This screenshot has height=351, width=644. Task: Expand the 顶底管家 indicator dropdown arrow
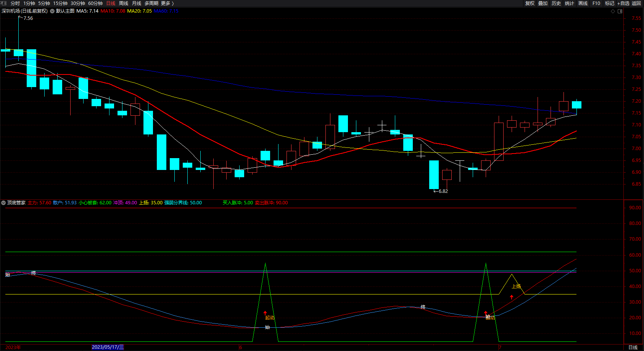3,203
